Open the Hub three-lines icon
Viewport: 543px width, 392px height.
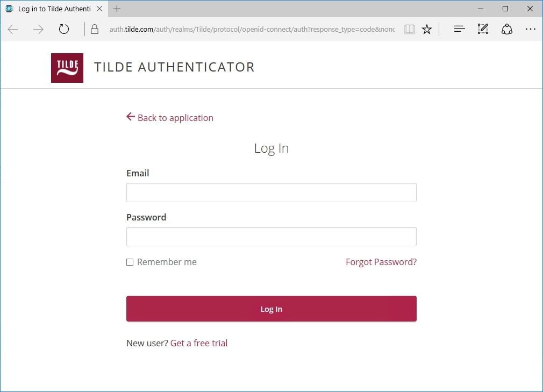click(x=459, y=30)
